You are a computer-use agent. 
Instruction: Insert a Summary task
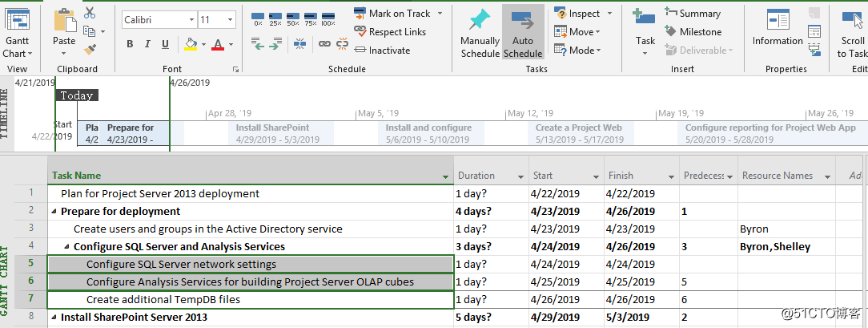pos(693,14)
